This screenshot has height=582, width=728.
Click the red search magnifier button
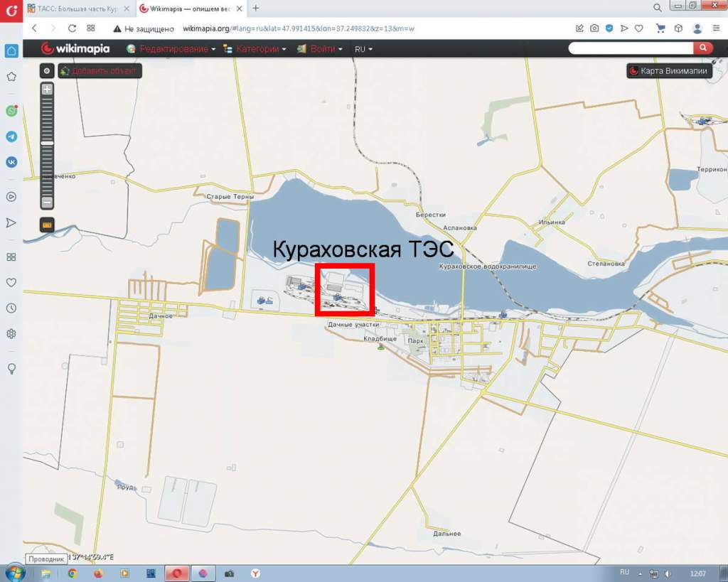click(702, 48)
